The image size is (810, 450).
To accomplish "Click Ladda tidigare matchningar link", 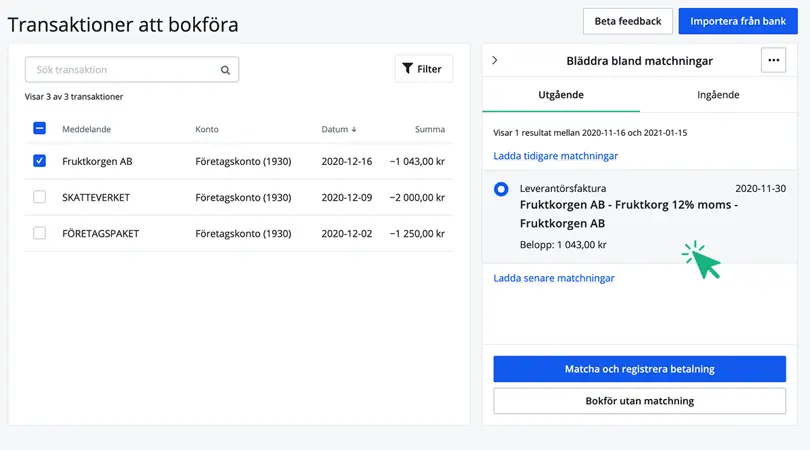I will (555, 156).
